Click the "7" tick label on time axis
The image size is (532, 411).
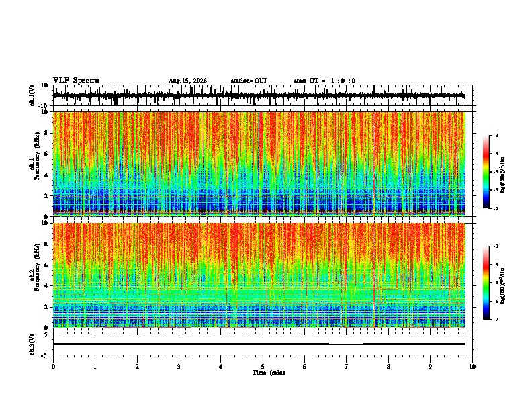click(x=347, y=367)
